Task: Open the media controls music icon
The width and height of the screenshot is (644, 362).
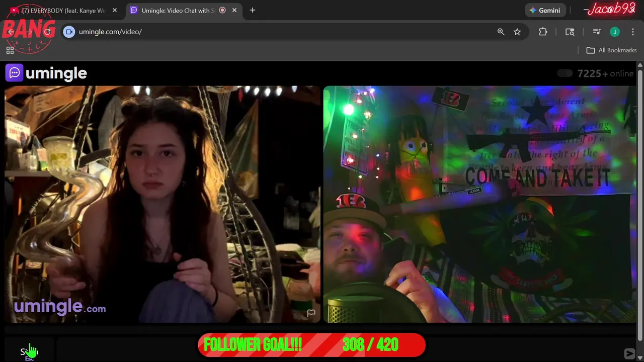Action: [597, 32]
